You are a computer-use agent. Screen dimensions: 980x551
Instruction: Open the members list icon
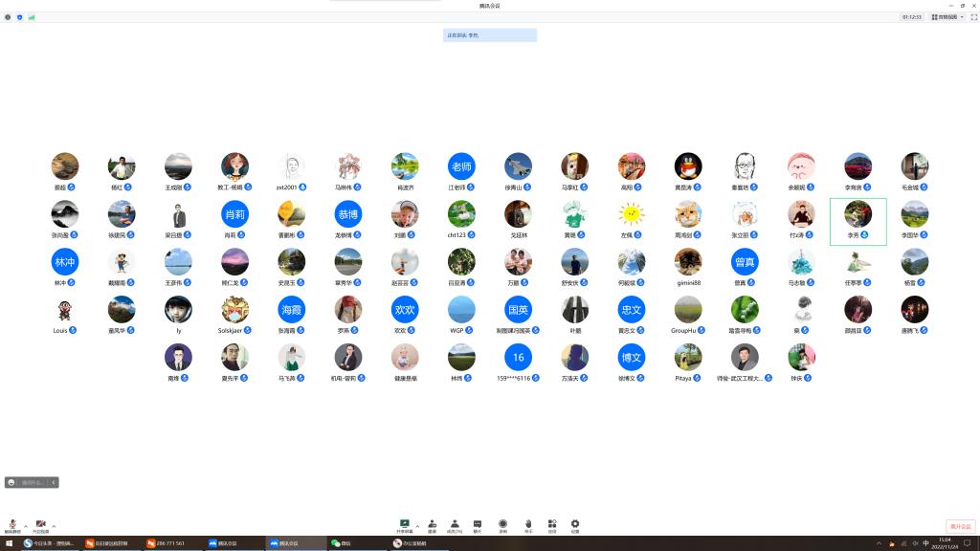click(x=455, y=524)
